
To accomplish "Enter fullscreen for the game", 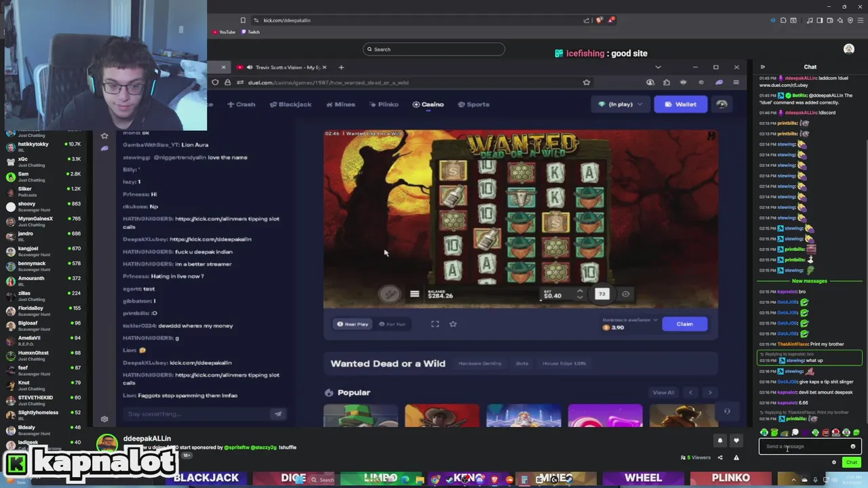I will 435,324.
